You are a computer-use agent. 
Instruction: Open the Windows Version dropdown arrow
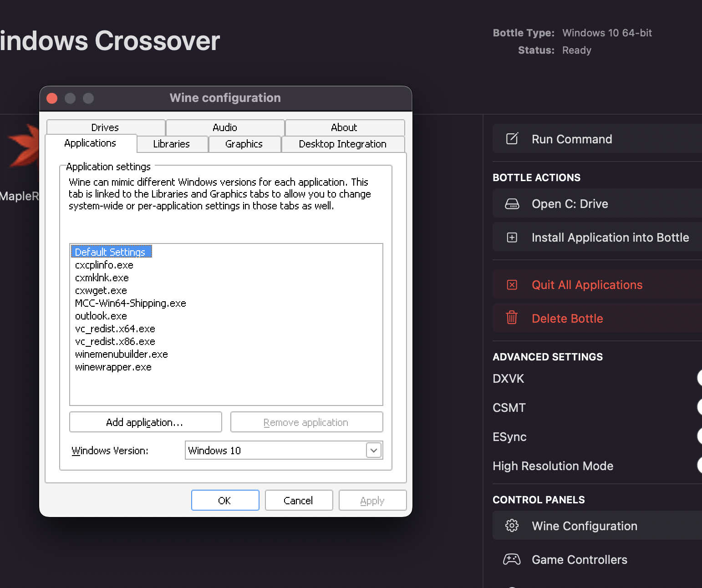[x=374, y=451]
